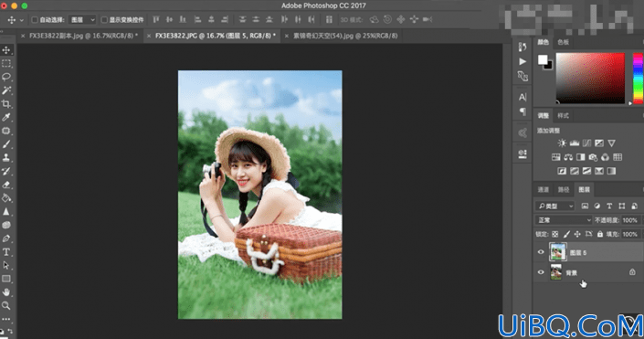Hide layer 图层 5 via eye icon

(541, 252)
